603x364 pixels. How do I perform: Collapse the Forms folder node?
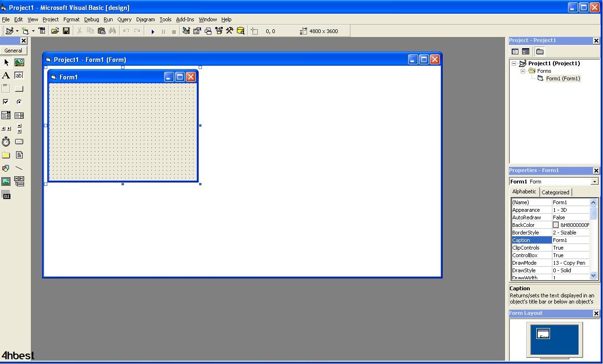point(523,71)
